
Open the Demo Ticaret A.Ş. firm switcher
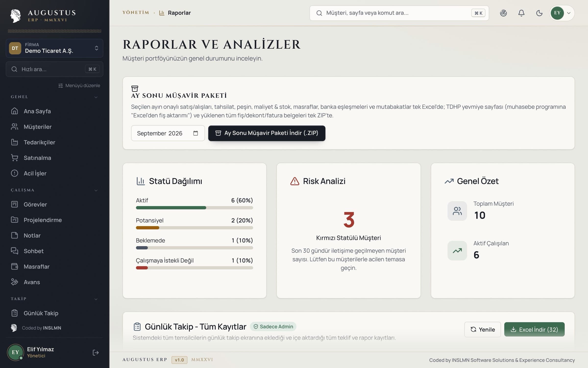54,48
